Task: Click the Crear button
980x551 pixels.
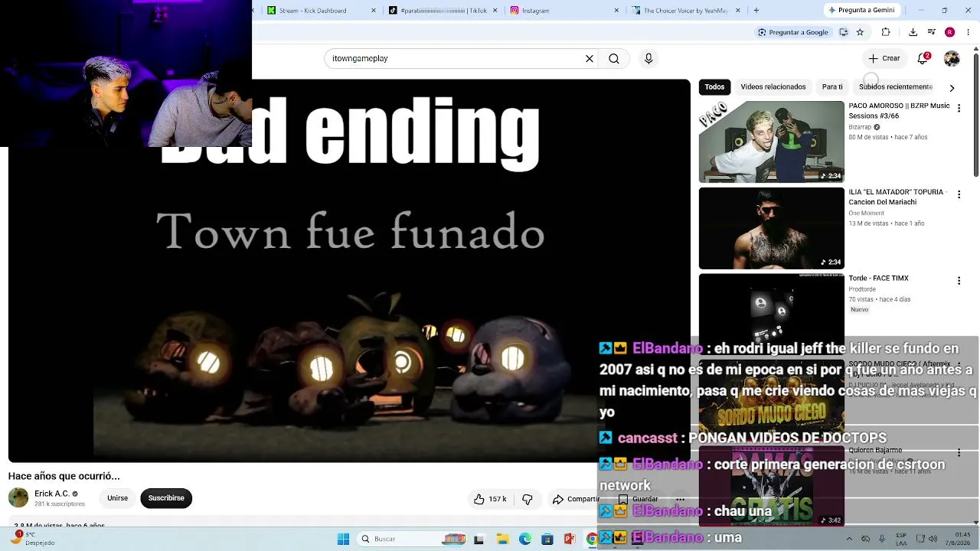Action: (884, 58)
